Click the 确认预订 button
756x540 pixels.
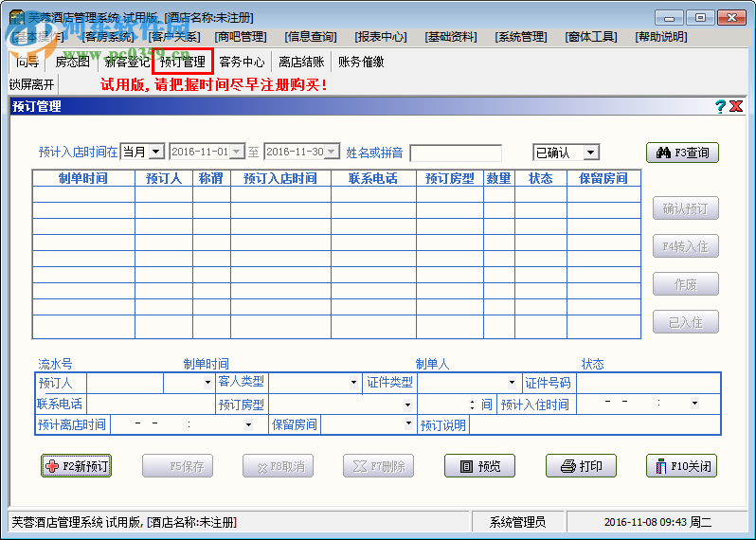[686, 208]
